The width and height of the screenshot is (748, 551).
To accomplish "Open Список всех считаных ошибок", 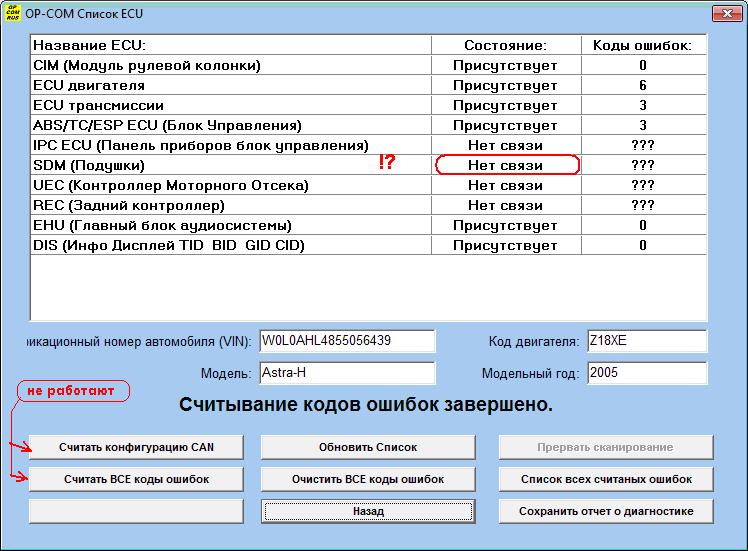I will [606, 479].
